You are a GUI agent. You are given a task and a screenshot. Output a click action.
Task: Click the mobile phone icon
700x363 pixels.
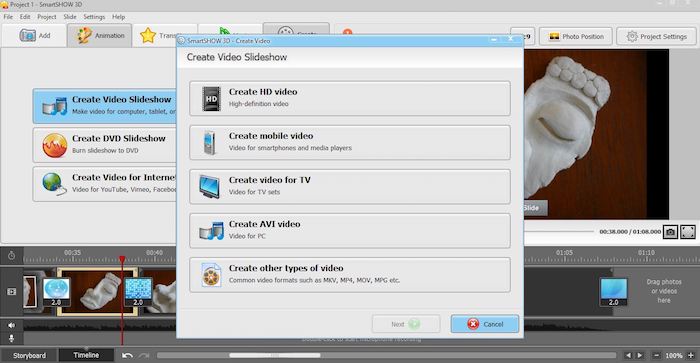(209, 143)
